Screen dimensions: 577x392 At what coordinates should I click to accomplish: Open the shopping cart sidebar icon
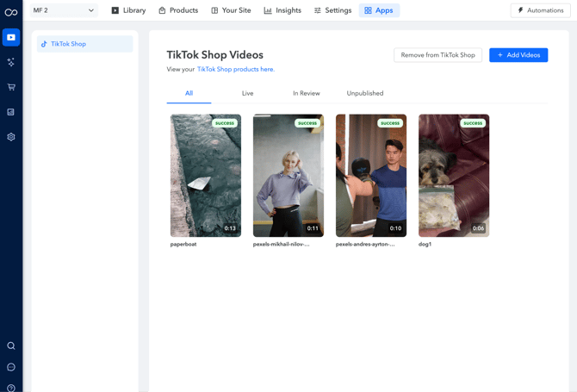click(x=11, y=87)
